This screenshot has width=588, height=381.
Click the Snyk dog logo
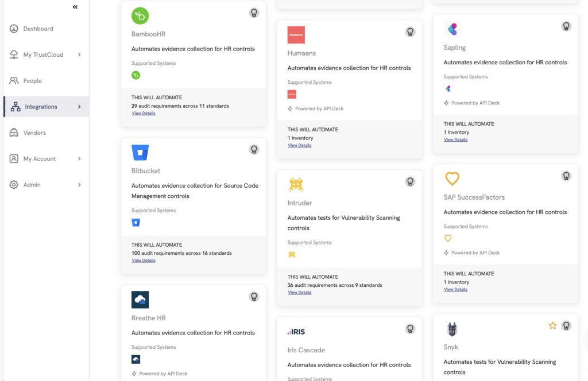452,329
